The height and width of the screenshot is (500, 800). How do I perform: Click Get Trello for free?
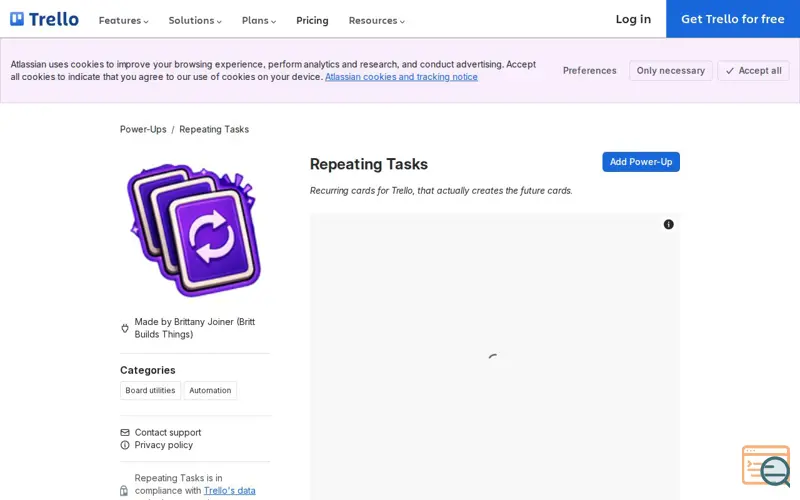click(733, 19)
